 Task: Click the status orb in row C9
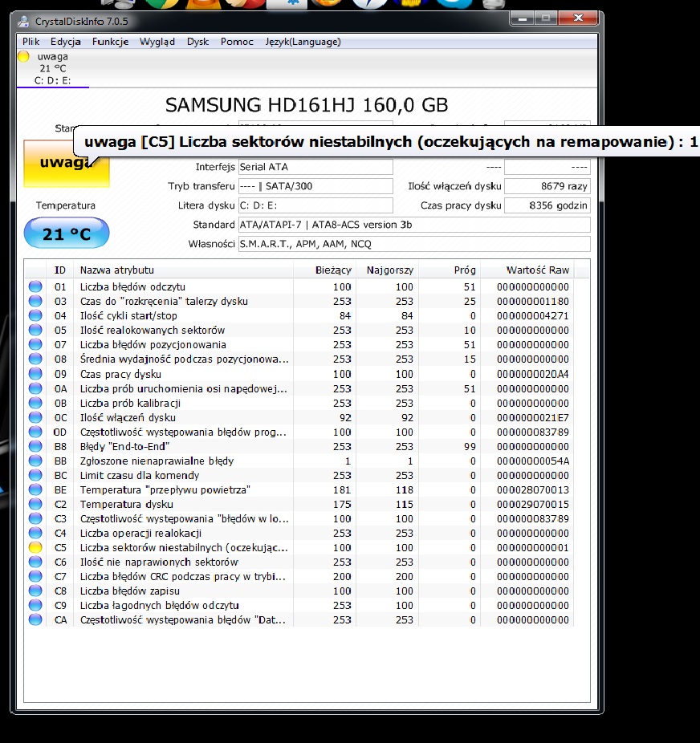35,605
